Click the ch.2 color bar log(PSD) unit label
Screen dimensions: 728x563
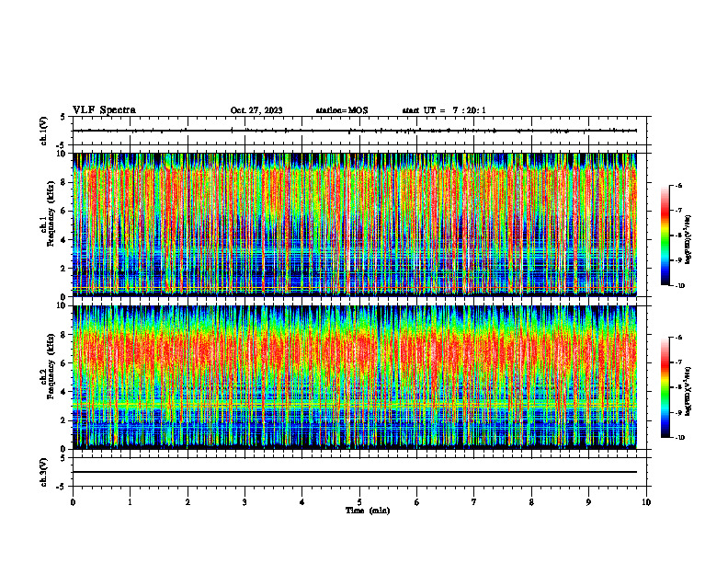pyautogui.click(x=688, y=392)
